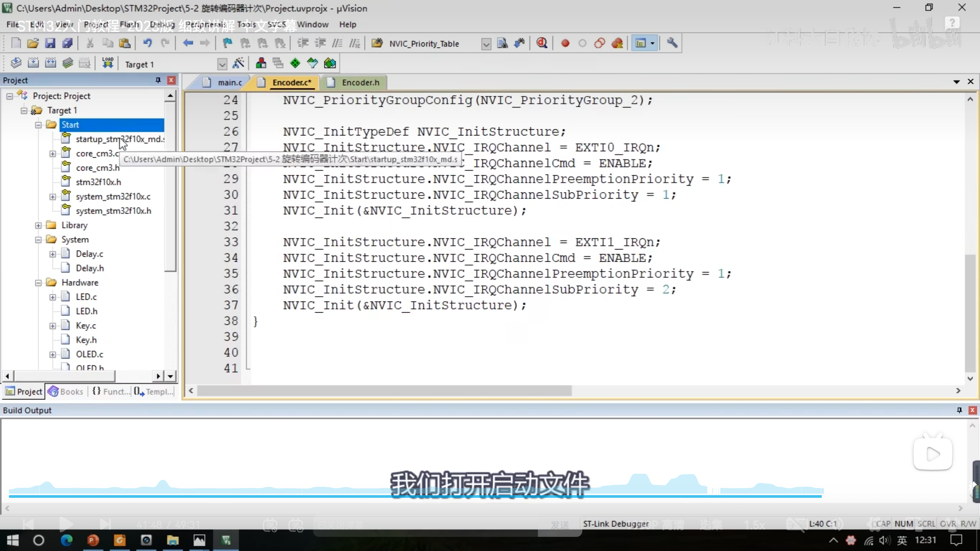Toggle the window layout button
This screenshot has width=980, height=551.
click(641, 43)
